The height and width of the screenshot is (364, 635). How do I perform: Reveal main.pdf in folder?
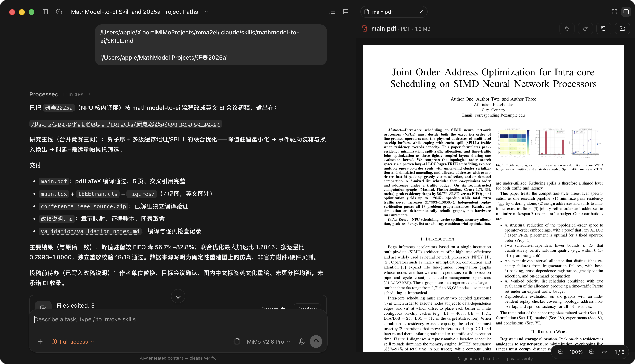point(622,29)
